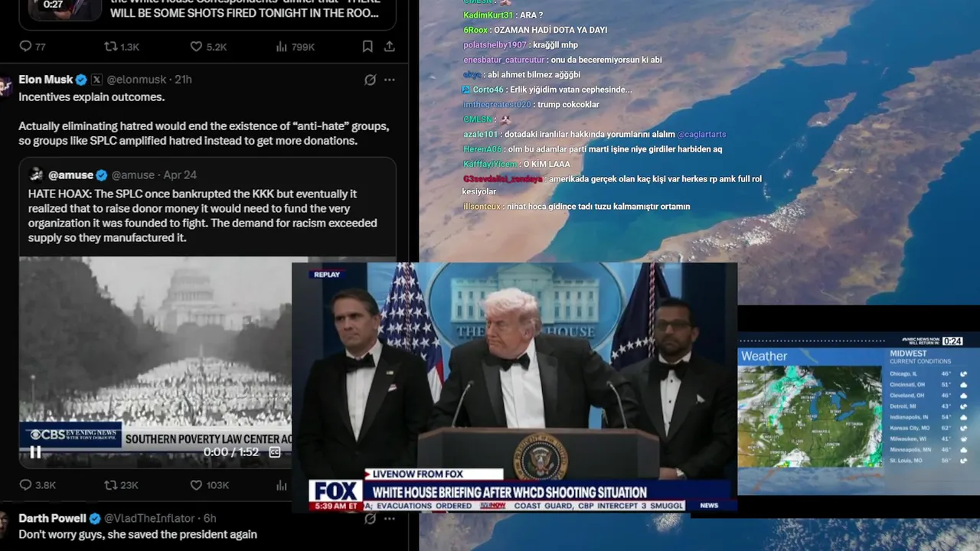Open more options on Darth Powell's tweet

coord(390,518)
